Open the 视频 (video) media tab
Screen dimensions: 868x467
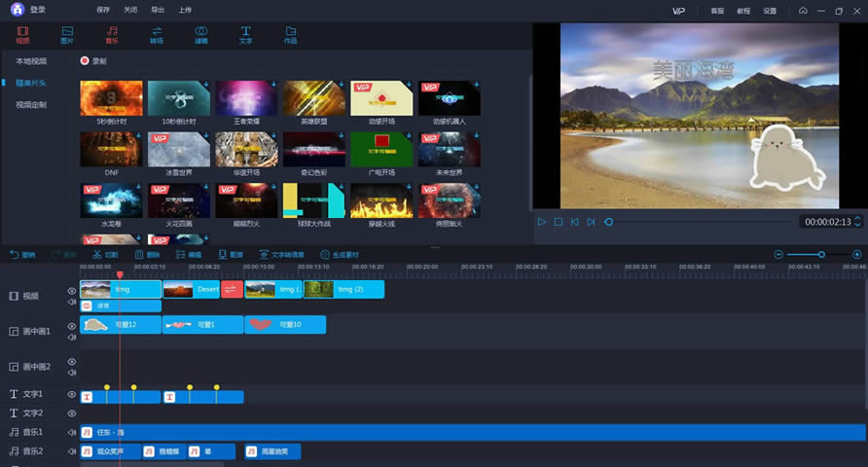click(x=22, y=35)
